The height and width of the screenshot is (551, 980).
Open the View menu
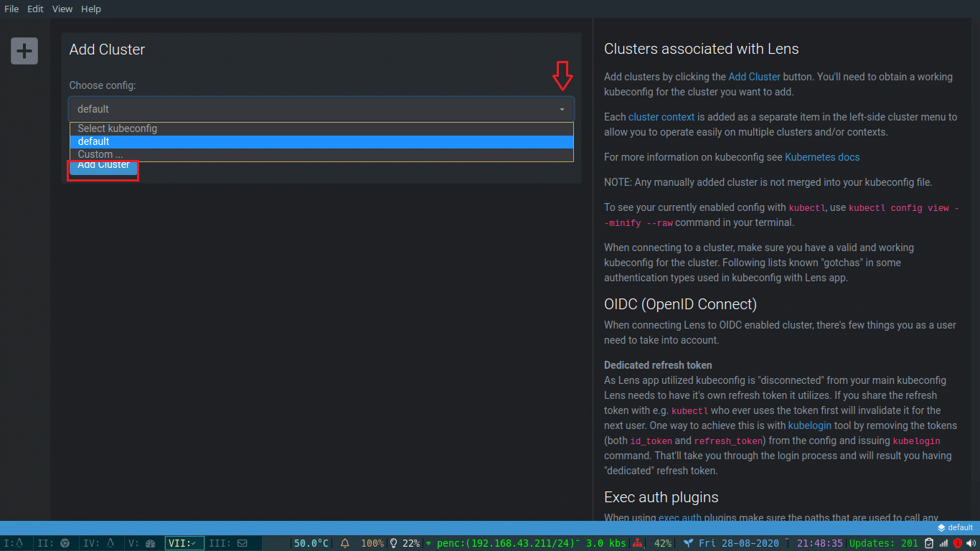point(62,9)
